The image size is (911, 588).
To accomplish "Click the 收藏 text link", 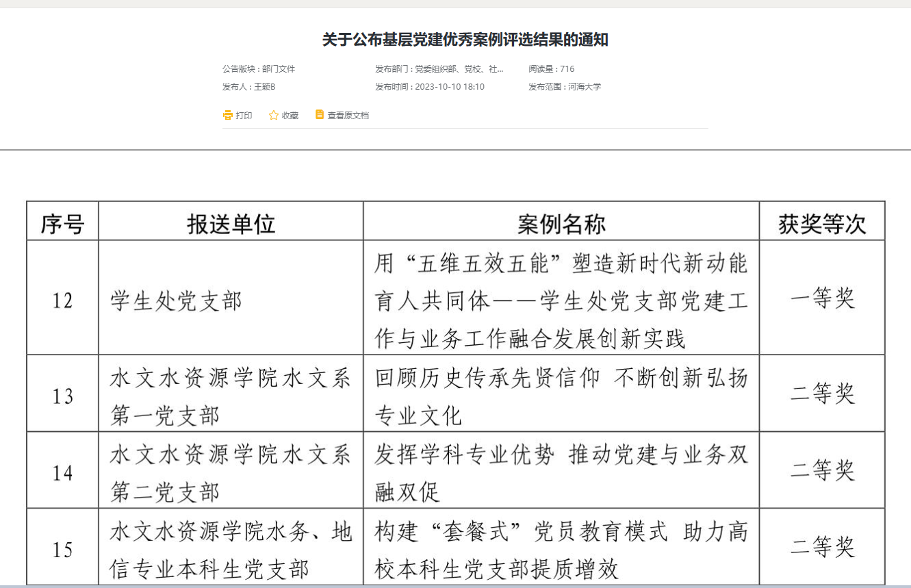I will tap(290, 116).
